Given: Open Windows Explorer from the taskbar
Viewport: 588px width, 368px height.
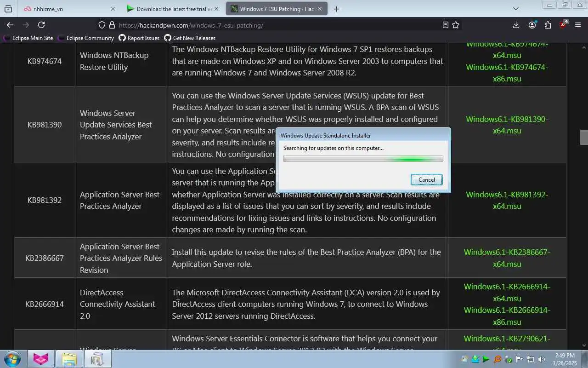Looking at the screenshot, I should [x=69, y=359].
